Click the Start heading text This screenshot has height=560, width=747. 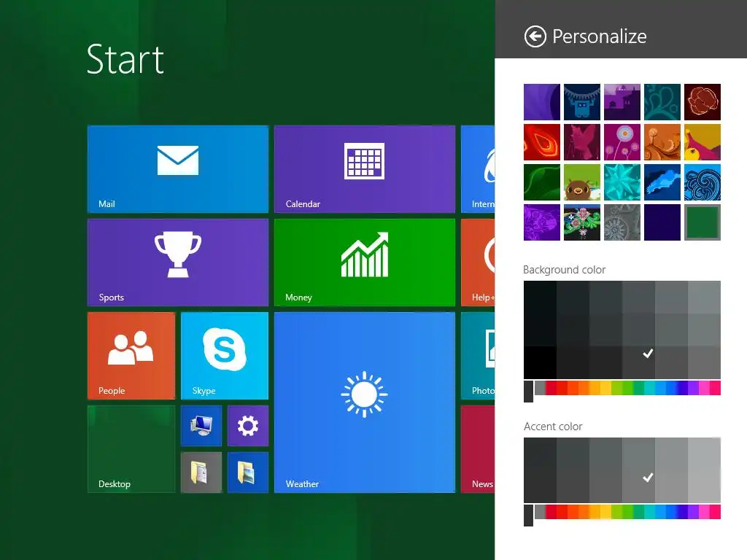[x=125, y=60]
